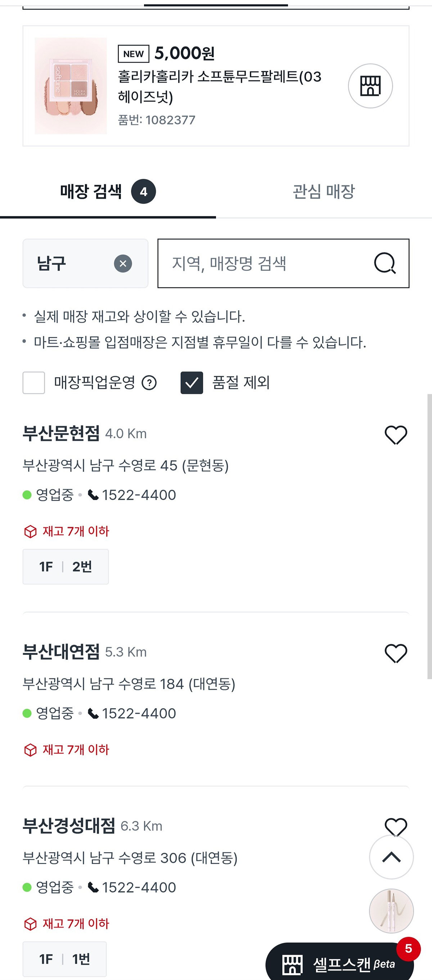Favorite 부산문현점 with heart icon
Image resolution: width=432 pixels, height=980 pixels.
(x=396, y=435)
